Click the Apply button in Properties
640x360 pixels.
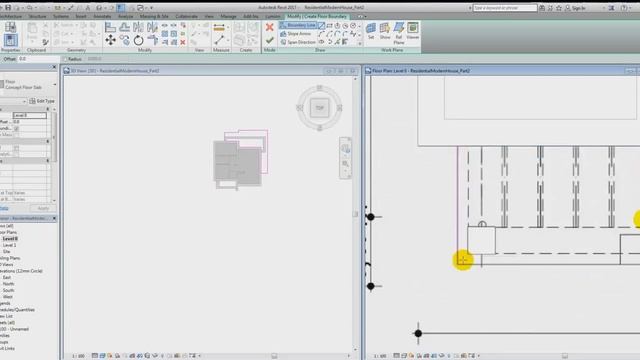43,208
